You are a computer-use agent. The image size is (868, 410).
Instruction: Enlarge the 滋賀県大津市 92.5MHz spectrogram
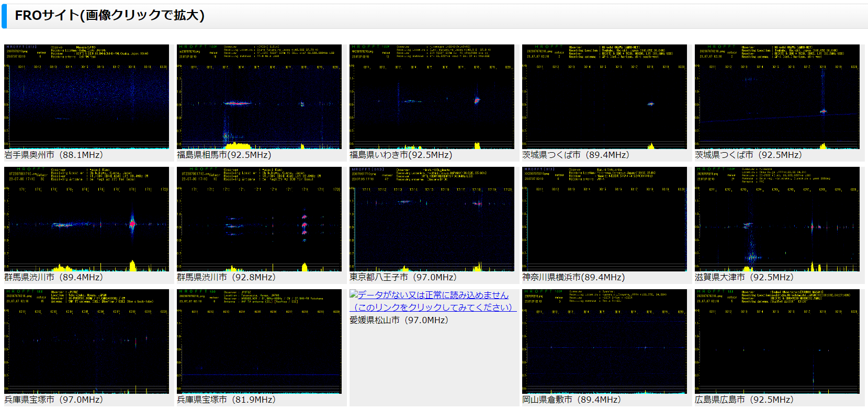pos(777,219)
